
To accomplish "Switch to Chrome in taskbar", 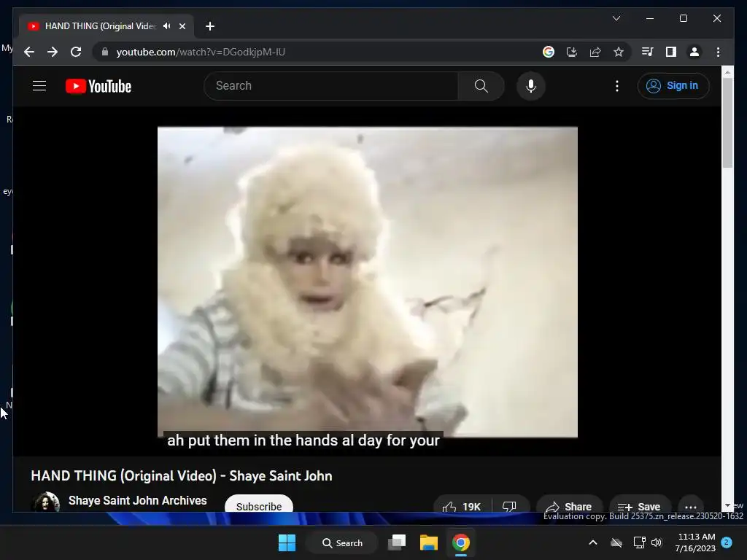I will click(461, 542).
